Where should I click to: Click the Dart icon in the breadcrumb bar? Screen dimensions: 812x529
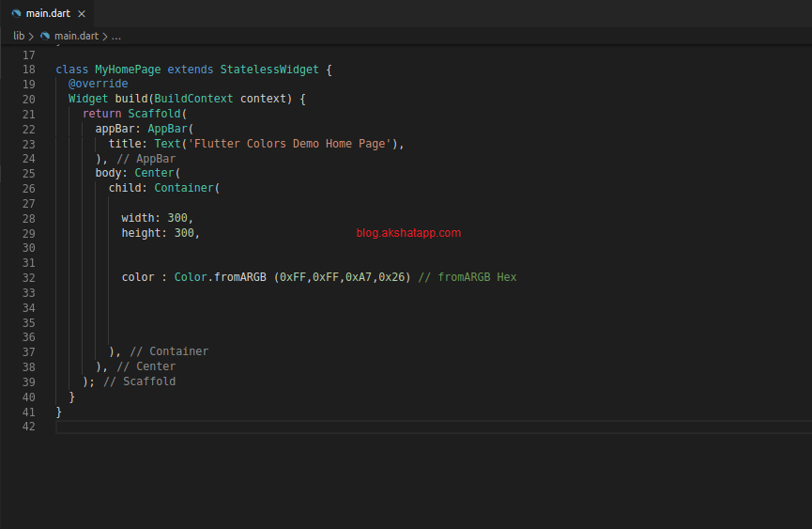click(45, 36)
